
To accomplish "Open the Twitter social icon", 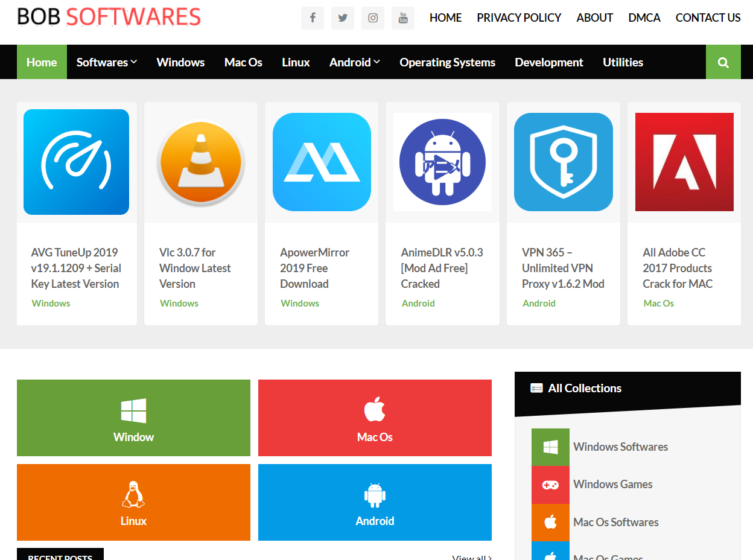I will point(343,18).
